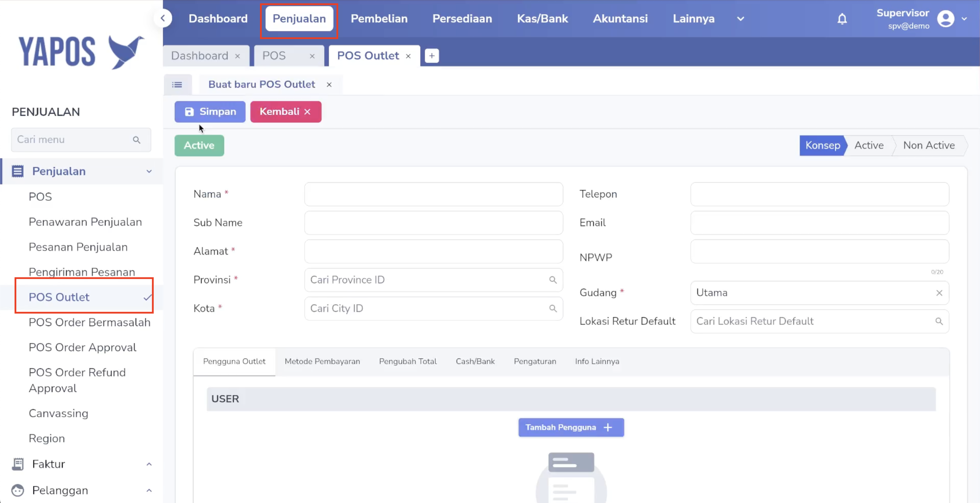The image size is (980, 503).
Task: Open Region in the sidebar
Action: pyautogui.click(x=47, y=438)
